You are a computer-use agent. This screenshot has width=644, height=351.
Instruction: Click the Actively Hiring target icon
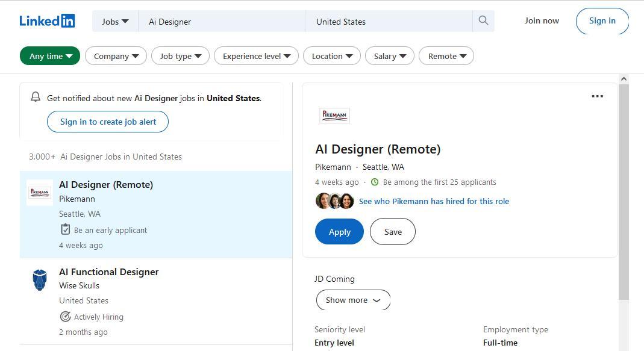pyautogui.click(x=65, y=317)
